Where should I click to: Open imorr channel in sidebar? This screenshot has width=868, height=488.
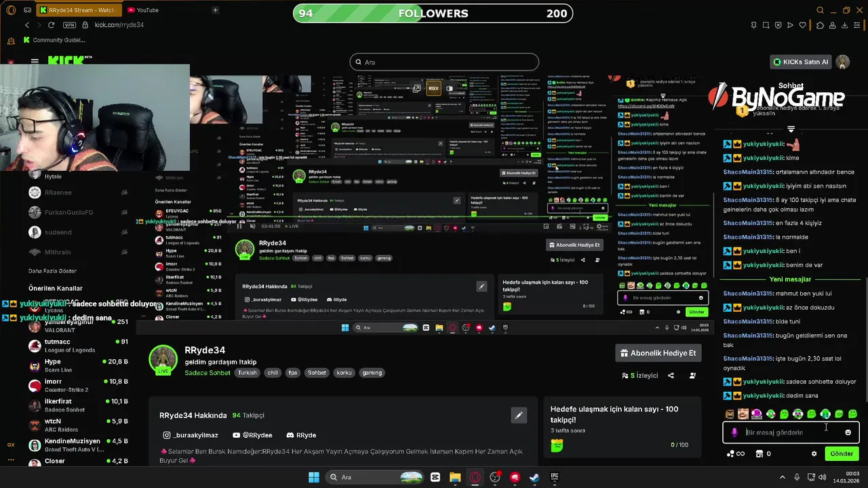pyautogui.click(x=78, y=386)
